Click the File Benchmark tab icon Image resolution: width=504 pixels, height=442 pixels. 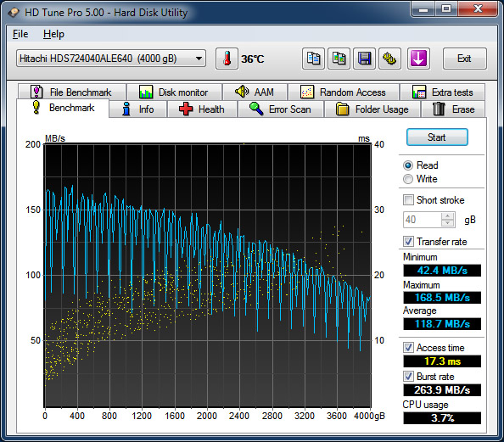click(36, 92)
